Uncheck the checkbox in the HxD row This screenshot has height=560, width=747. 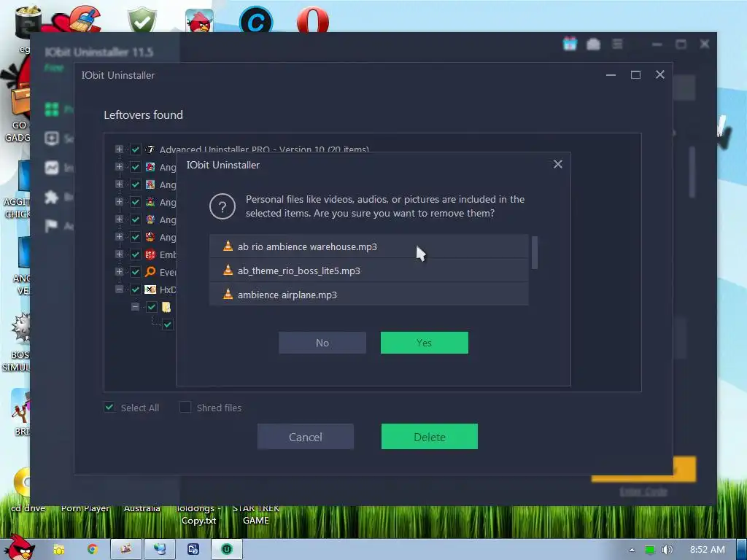pos(135,289)
